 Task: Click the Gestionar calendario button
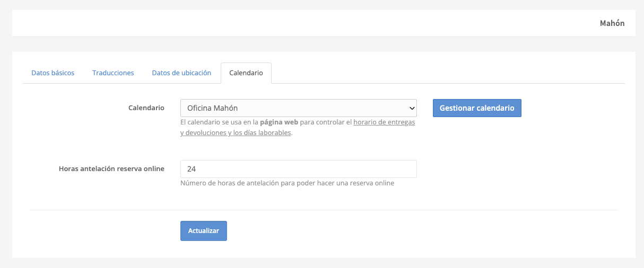pos(477,108)
